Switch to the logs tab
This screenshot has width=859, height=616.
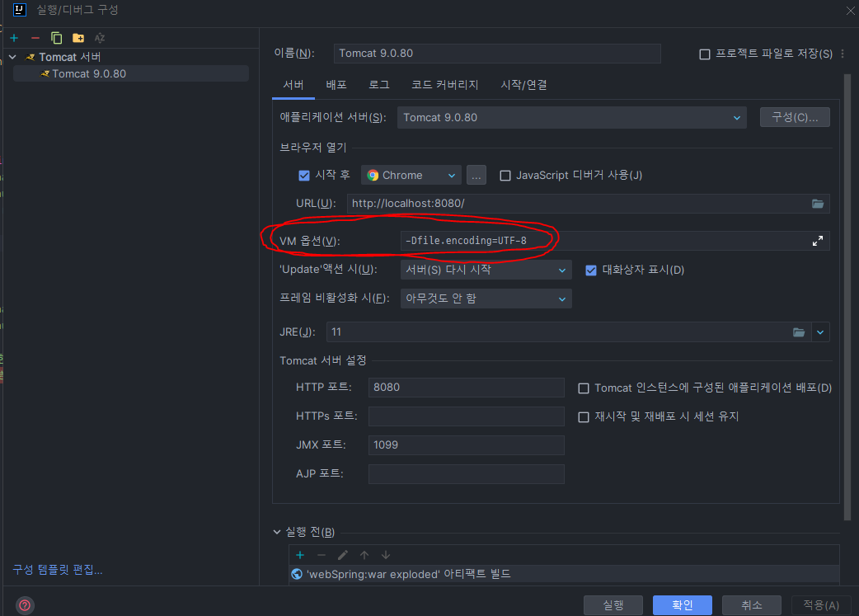(x=378, y=85)
